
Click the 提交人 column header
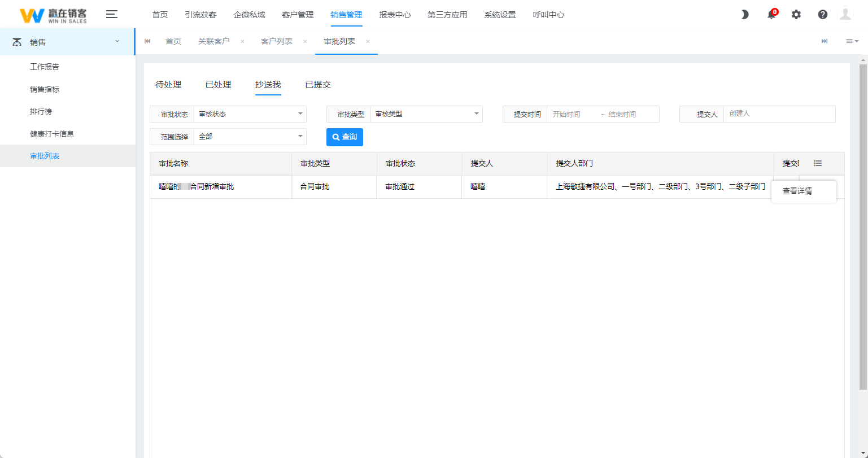[x=504, y=164]
